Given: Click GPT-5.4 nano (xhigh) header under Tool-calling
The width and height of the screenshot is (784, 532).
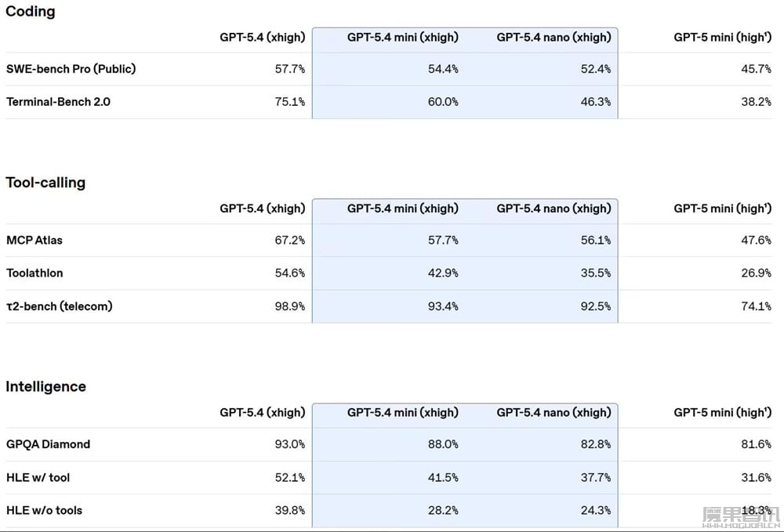Looking at the screenshot, I should pyautogui.click(x=554, y=208).
